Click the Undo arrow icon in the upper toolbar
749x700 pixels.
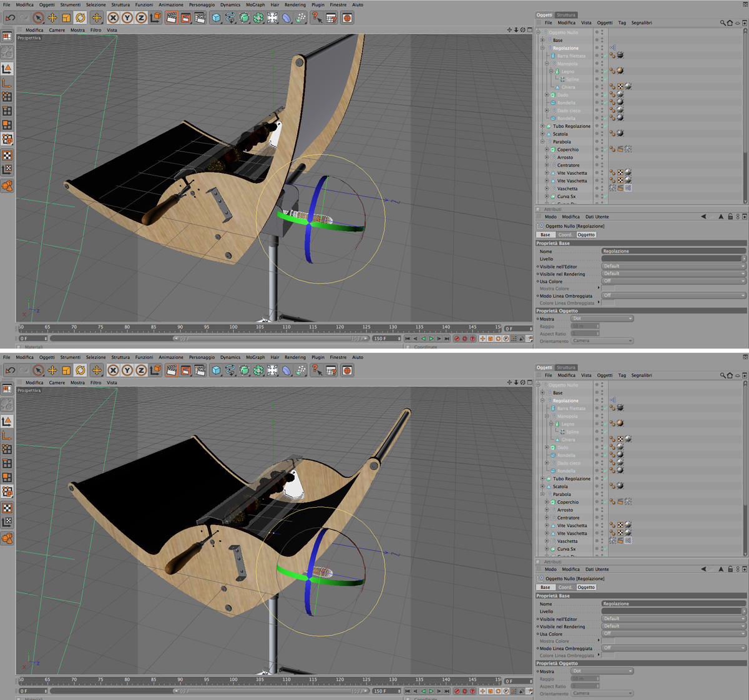pos(10,18)
